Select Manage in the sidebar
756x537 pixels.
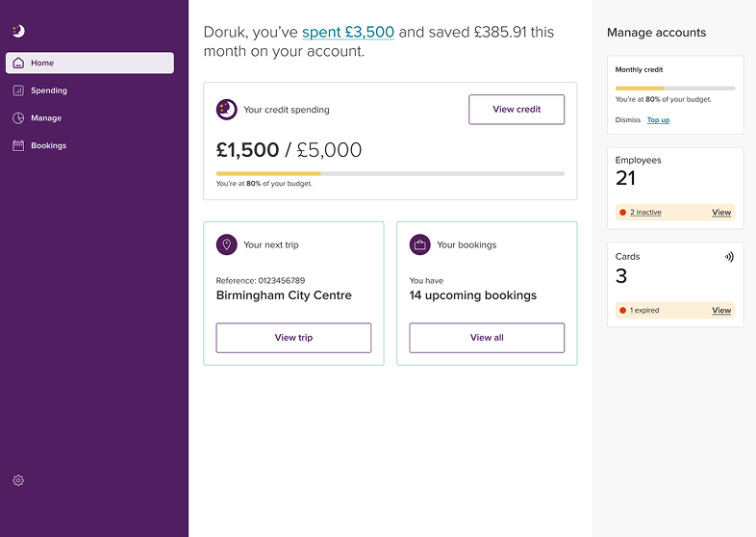tap(45, 118)
